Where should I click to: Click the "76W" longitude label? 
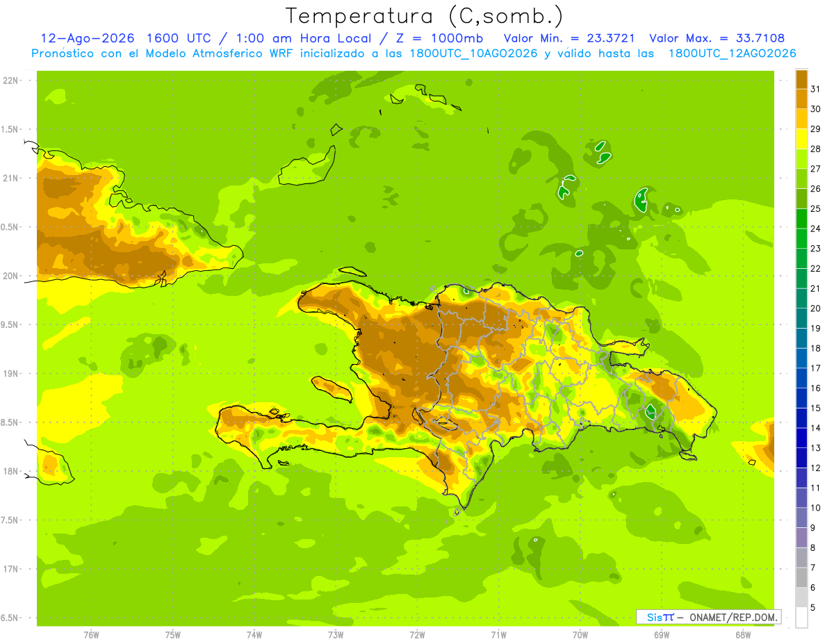tap(91, 635)
